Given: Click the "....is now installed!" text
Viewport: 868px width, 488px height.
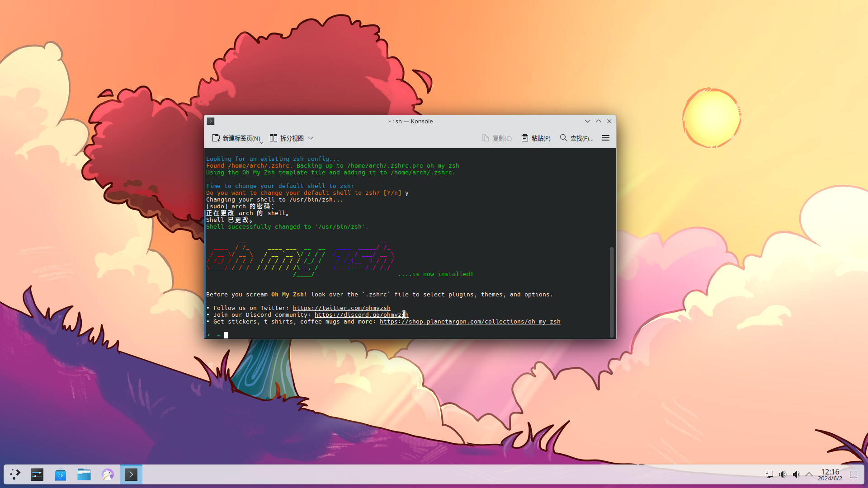Looking at the screenshot, I should click(x=436, y=274).
